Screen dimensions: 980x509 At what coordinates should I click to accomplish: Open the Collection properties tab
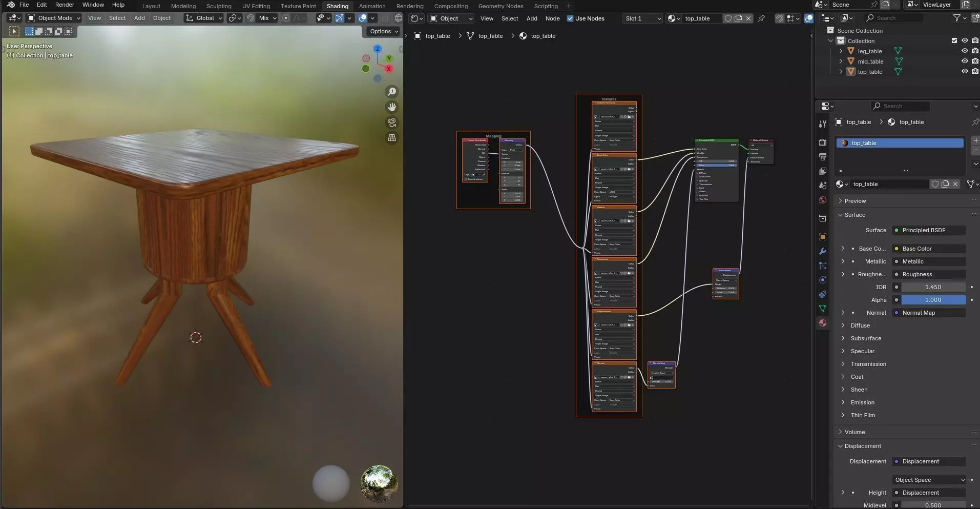coord(823,218)
